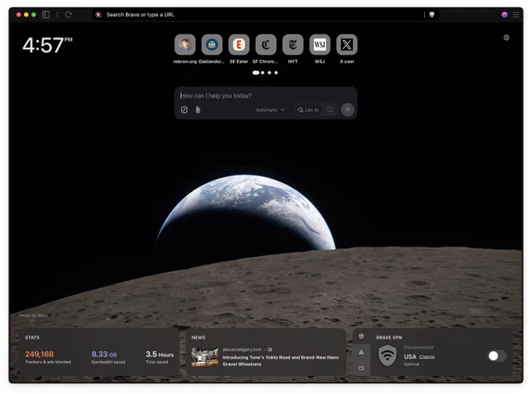Open the Brave VPN toolbar shield icon

432,15
